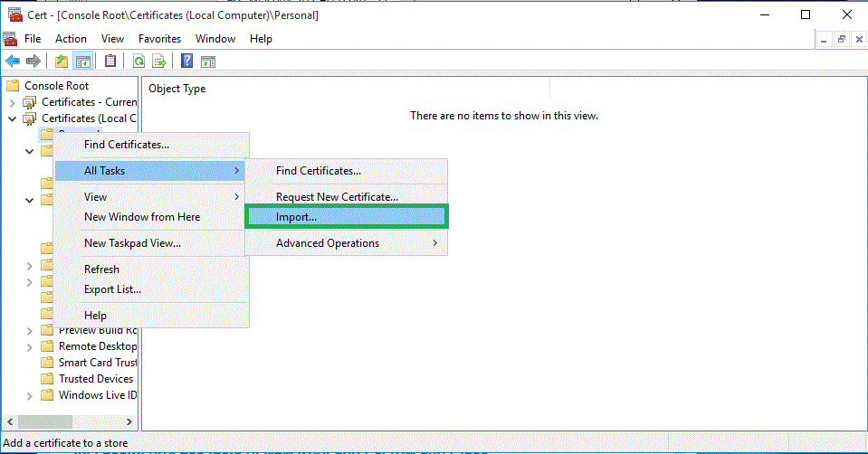The image size is (868, 454).
Task: Click the Export List toolbar icon
Action: pyautogui.click(x=159, y=61)
